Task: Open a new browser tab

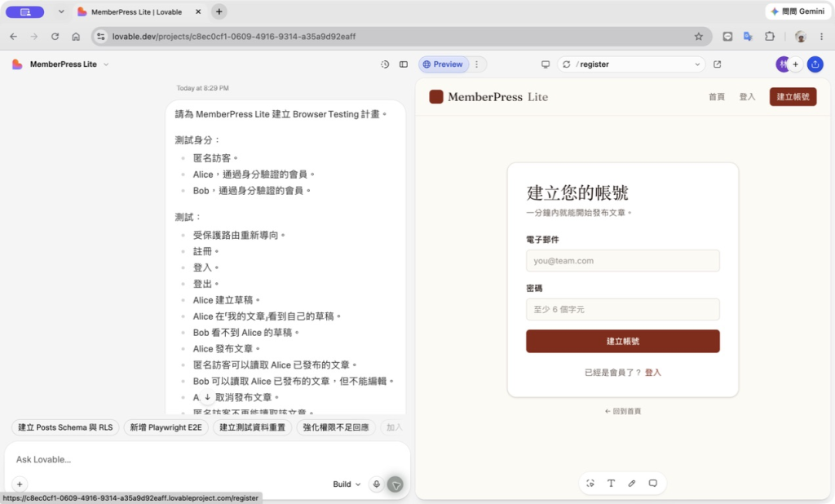Action: [219, 11]
